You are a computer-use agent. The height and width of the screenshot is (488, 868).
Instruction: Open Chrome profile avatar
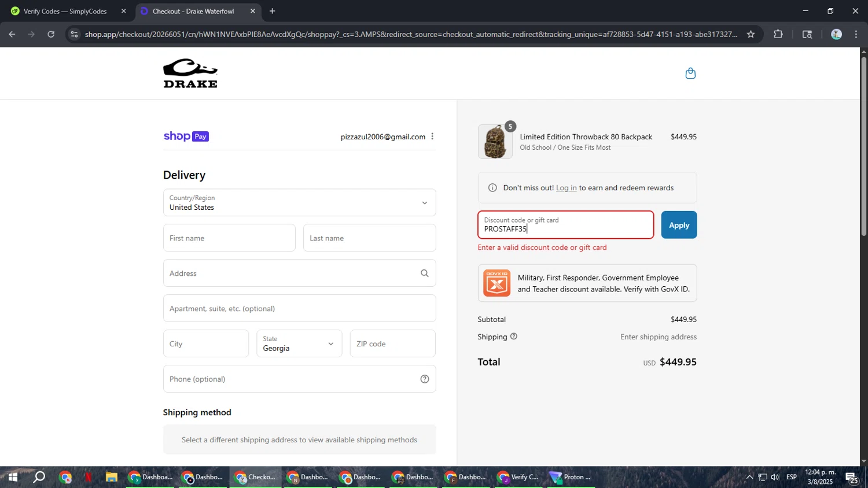[836, 34]
